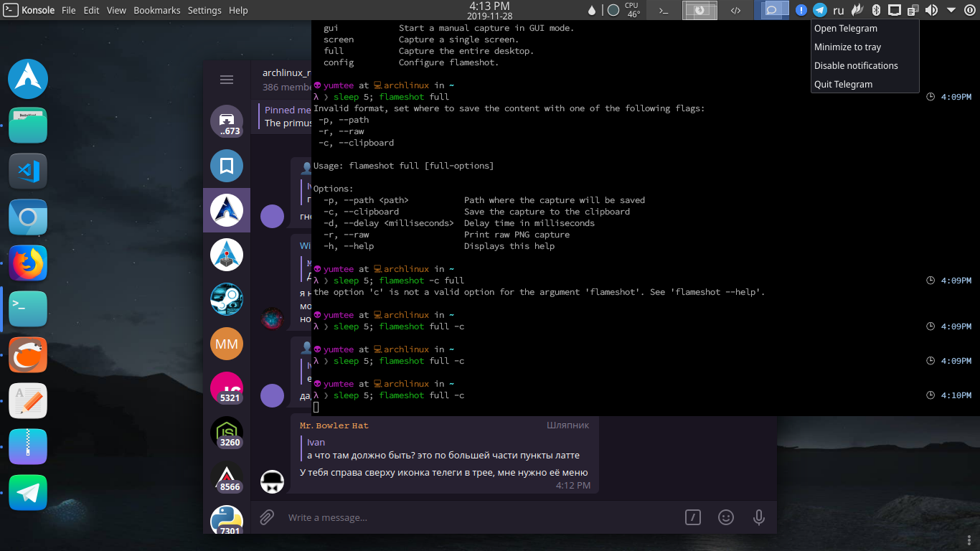The width and height of the screenshot is (980, 551).
Task: Open the Settings menu
Action: click(204, 10)
